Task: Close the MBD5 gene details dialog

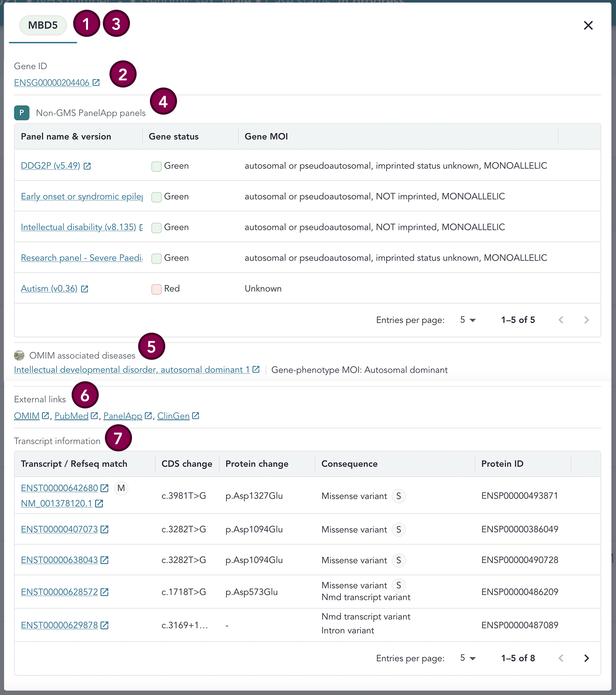Action: tap(588, 26)
